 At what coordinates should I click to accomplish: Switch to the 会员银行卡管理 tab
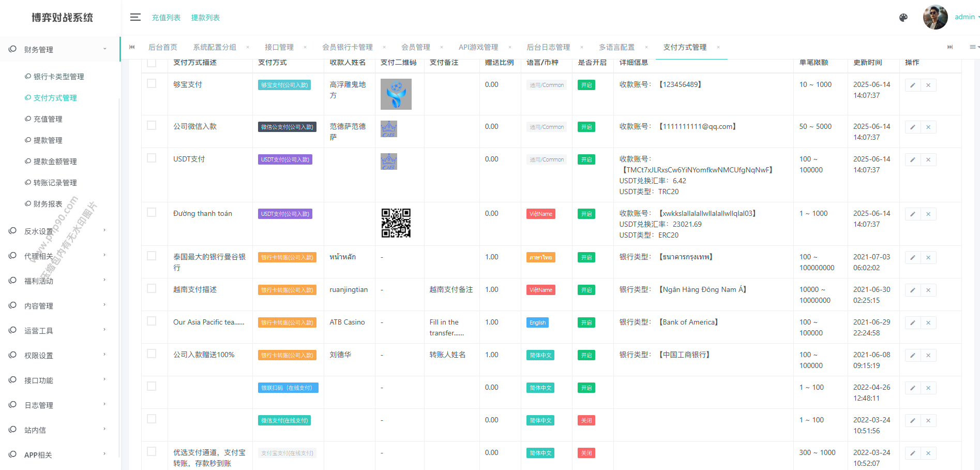click(x=347, y=48)
